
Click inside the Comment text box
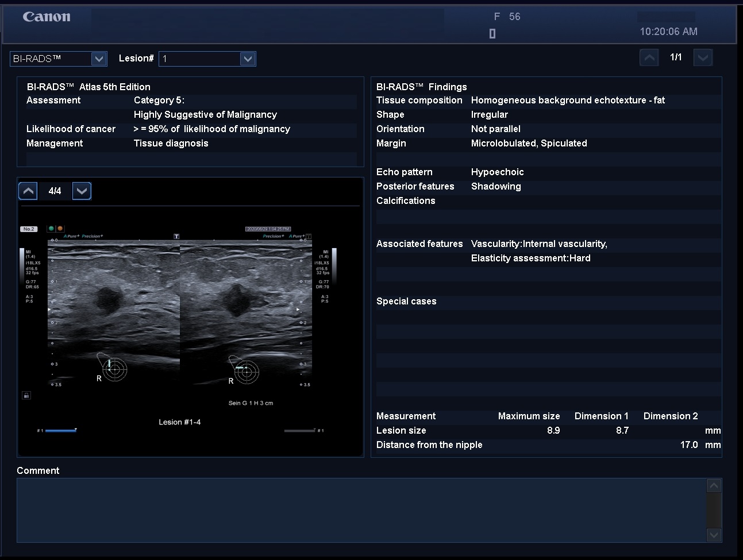(361, 510)
